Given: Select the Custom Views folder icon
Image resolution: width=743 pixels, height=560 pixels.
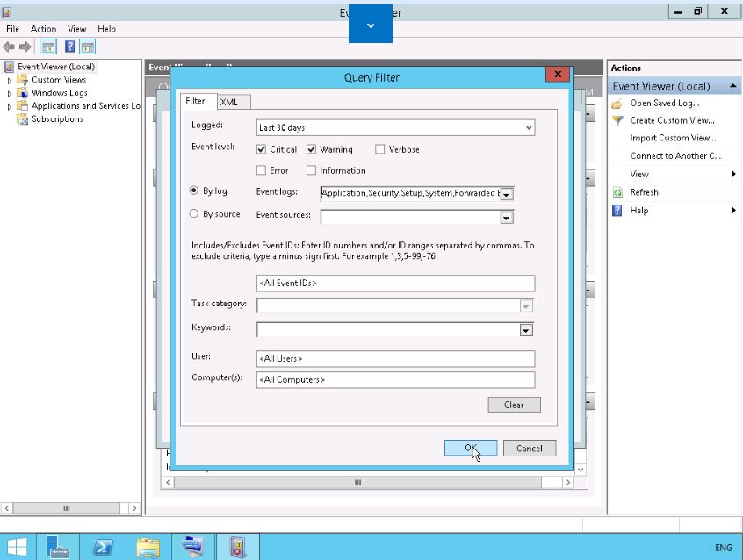Looking at the screenshot, I should (22, 80).
